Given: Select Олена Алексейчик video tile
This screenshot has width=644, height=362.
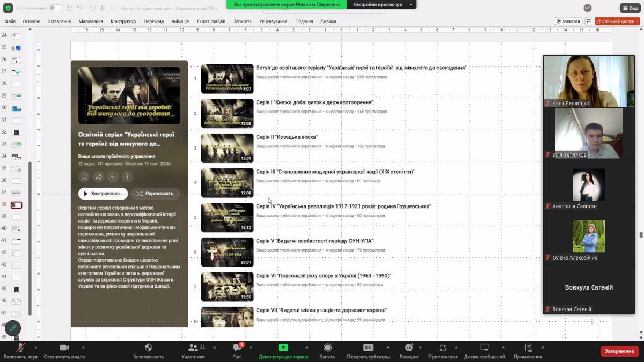Looking at the screenshot, I should (589, 236).
